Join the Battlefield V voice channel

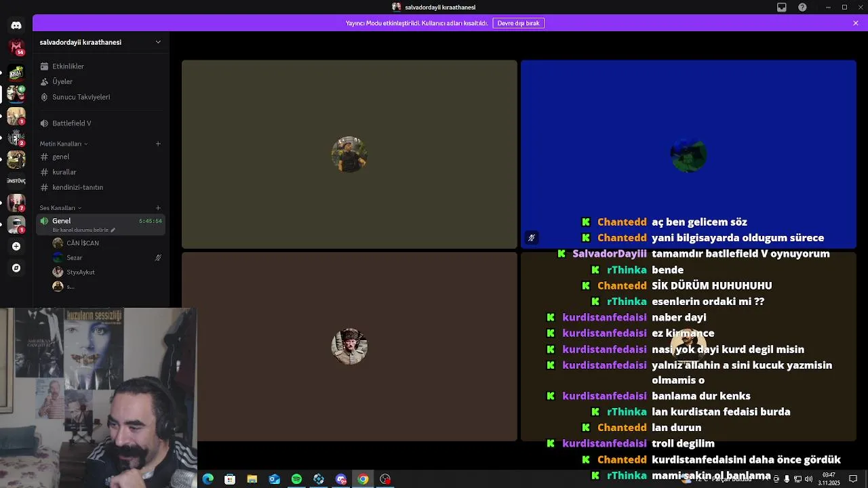click(100, 123)
